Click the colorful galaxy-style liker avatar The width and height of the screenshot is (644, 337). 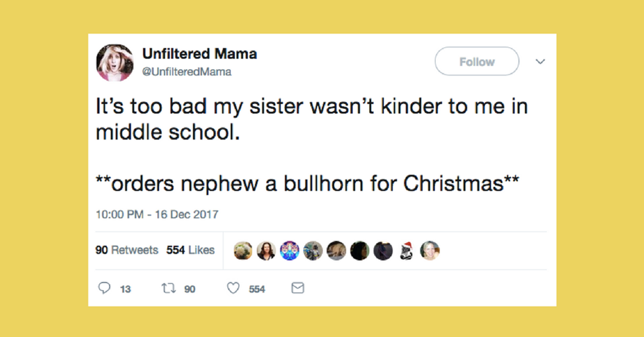pos(290,250)
